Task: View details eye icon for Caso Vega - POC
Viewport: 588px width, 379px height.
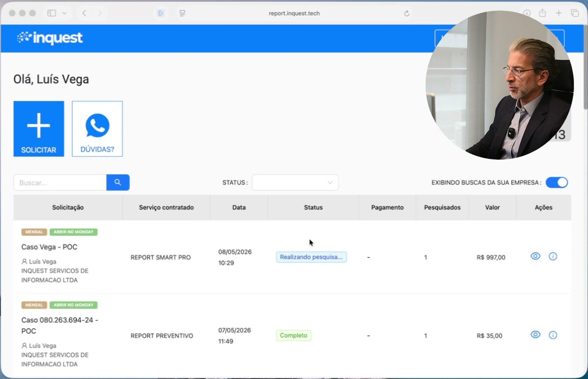Action: 535,256
